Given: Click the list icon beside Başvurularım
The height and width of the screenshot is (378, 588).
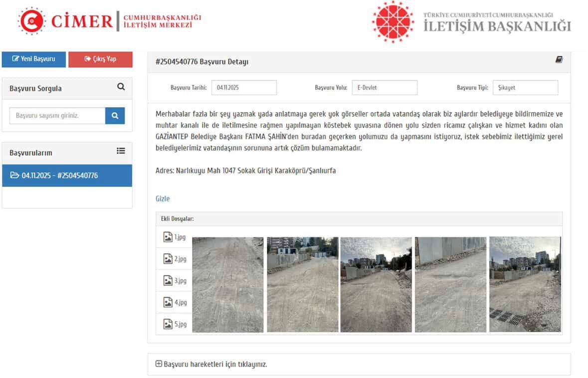Looking at the screenshot, I should [121, 151].
